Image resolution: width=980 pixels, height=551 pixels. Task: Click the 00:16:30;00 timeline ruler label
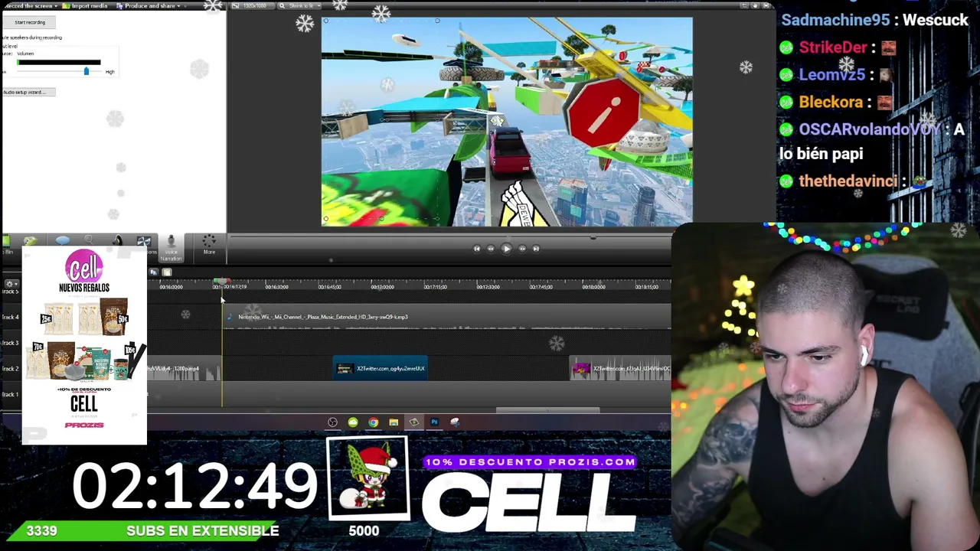[x=277, y=287]
